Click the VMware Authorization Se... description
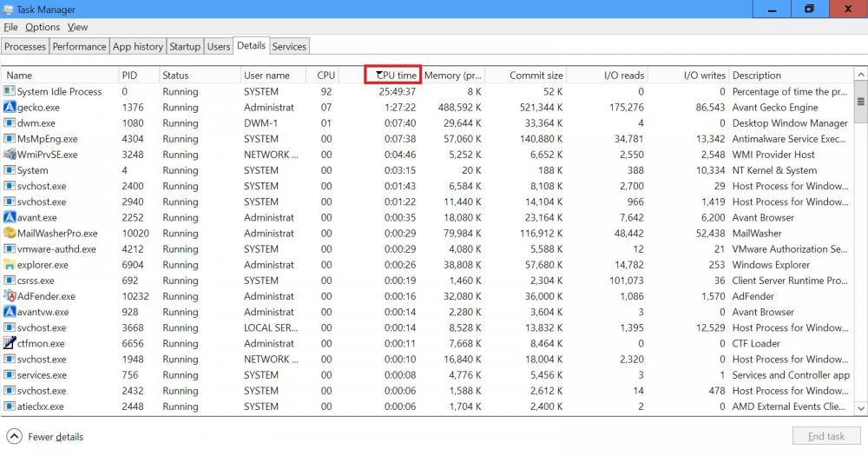The image size is (868, 456). coord(789,248)
